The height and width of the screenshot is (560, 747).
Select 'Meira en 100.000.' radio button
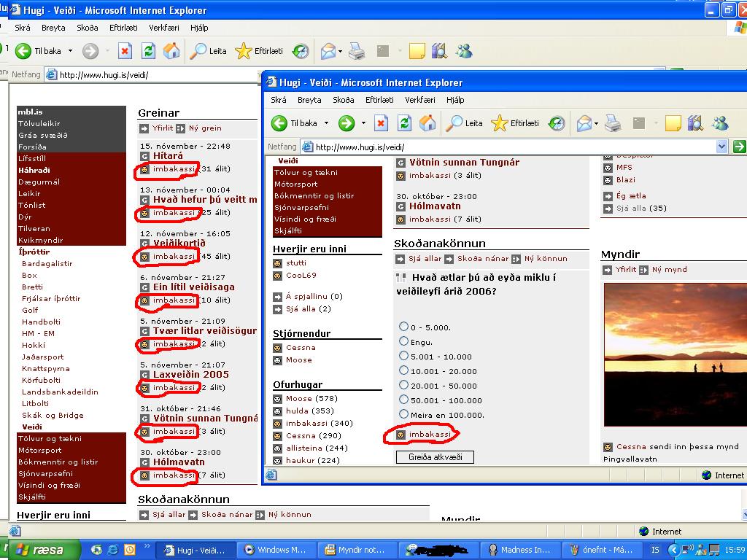point(403,414)
